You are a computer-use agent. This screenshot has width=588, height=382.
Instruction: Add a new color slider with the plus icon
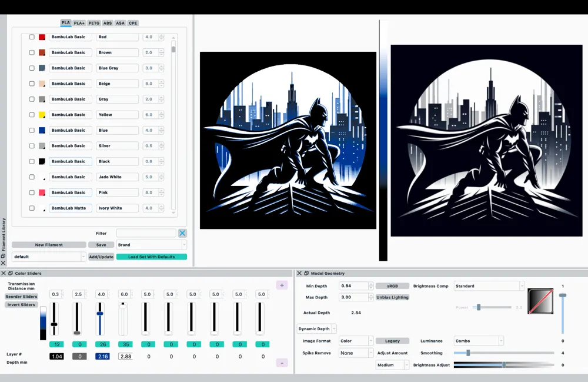tap(282, 285)
